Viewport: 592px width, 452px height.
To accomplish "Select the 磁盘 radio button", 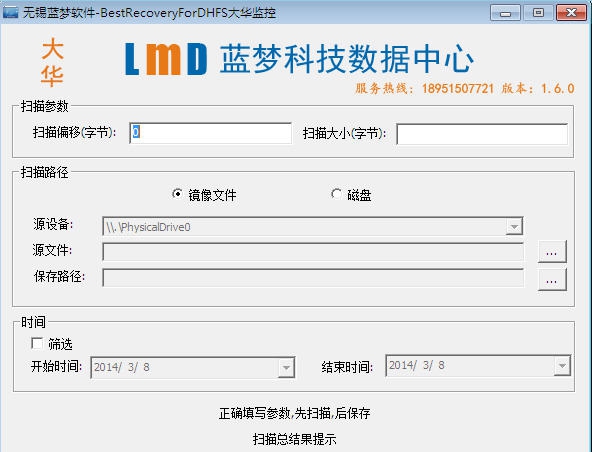I will click(336, 194).
